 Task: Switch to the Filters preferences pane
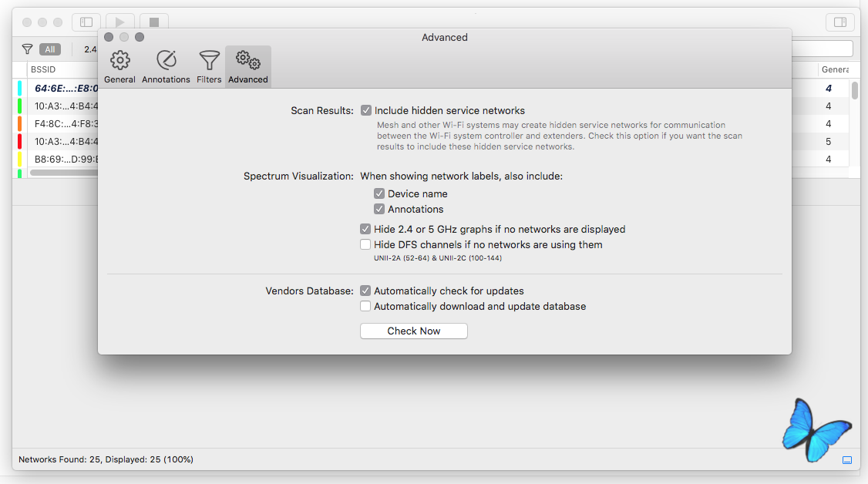[x=209, y=66]
